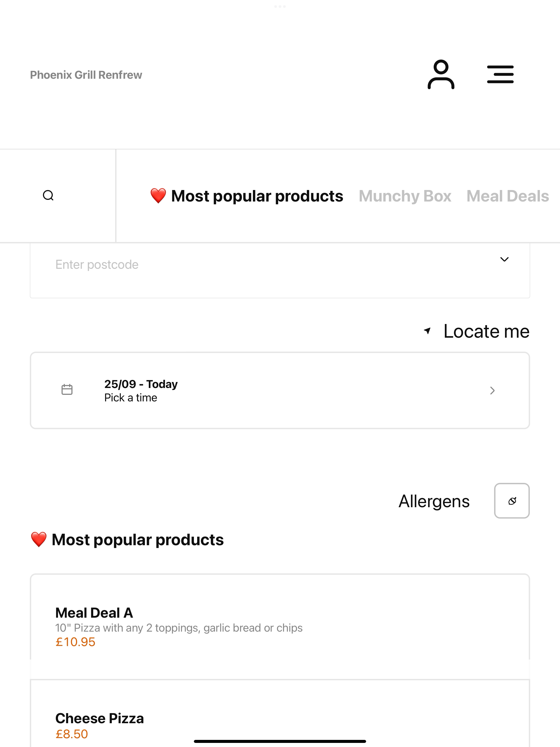Toggle the Allergens filter icon button
This screenshot has height=747, width=560.
pos(512,501)
